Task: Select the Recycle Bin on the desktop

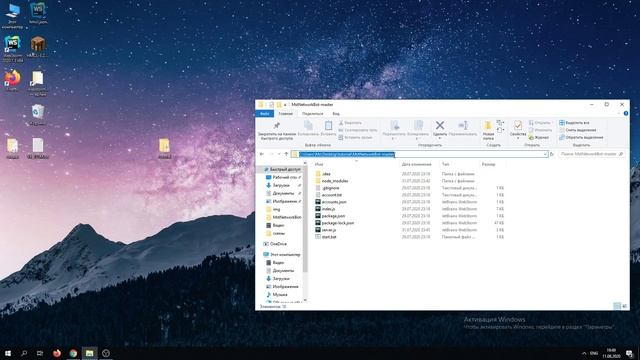Action: [x=38, y=111]
